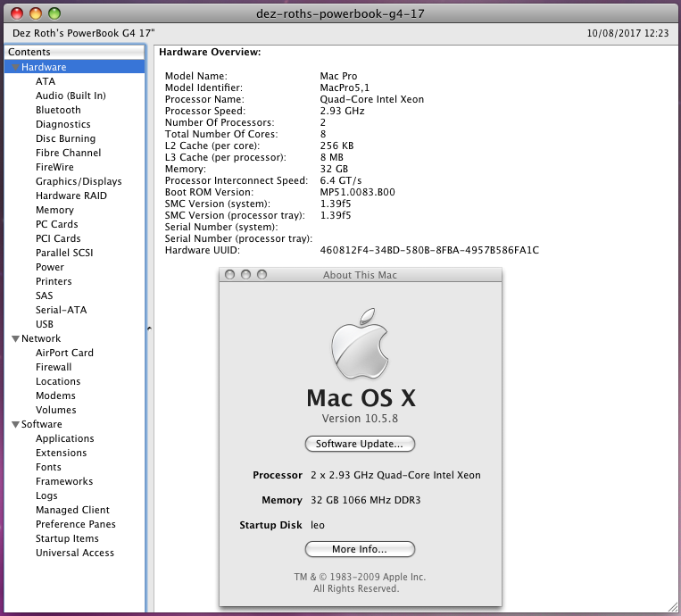The image size is (681, 616).
Task: Close the About This Mac window
Action: [x=230, y=275]
